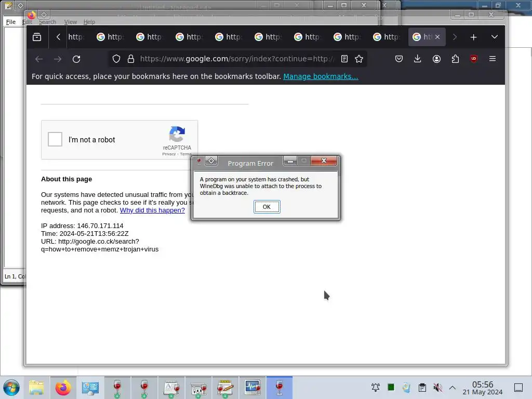Close the active Google sorry tab
532x399 pixels.
(x=437, y=37)
